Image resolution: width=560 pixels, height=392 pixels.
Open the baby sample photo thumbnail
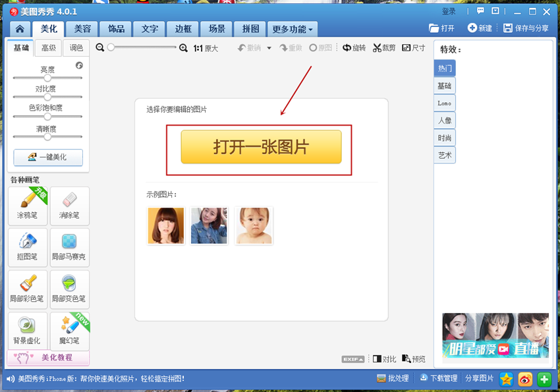coord(254,225)
